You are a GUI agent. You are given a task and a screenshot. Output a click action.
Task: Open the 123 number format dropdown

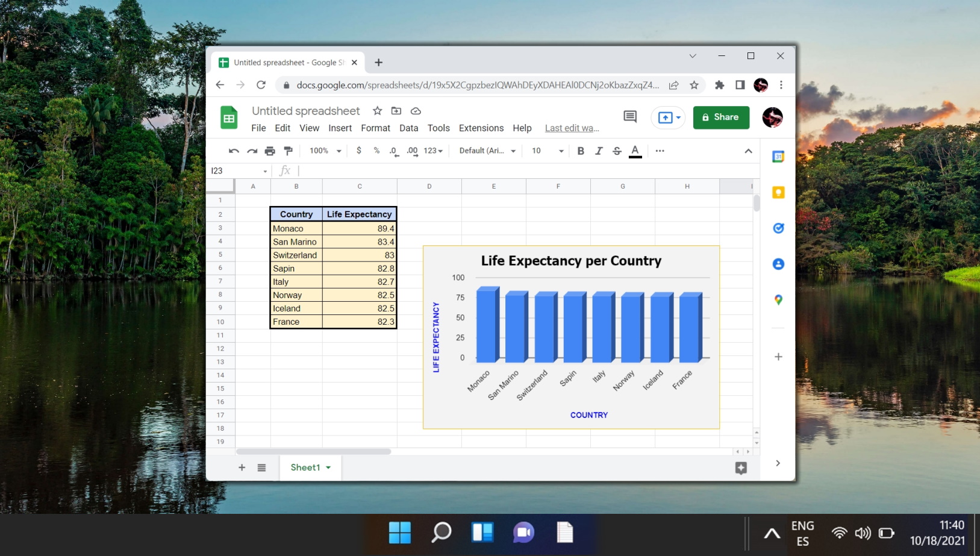(433, 151)
